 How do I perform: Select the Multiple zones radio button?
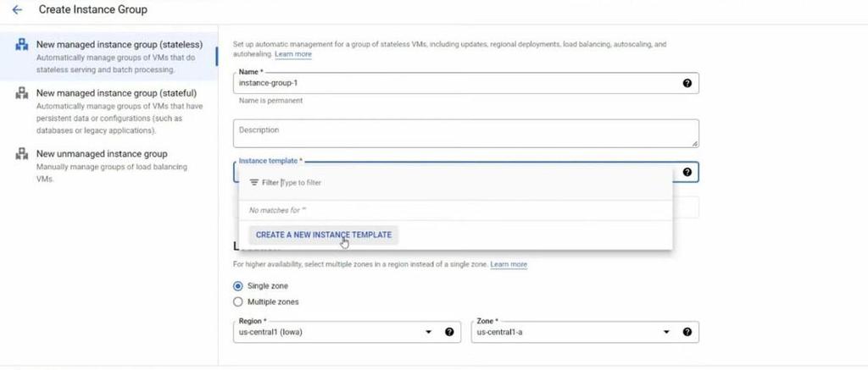237,301
